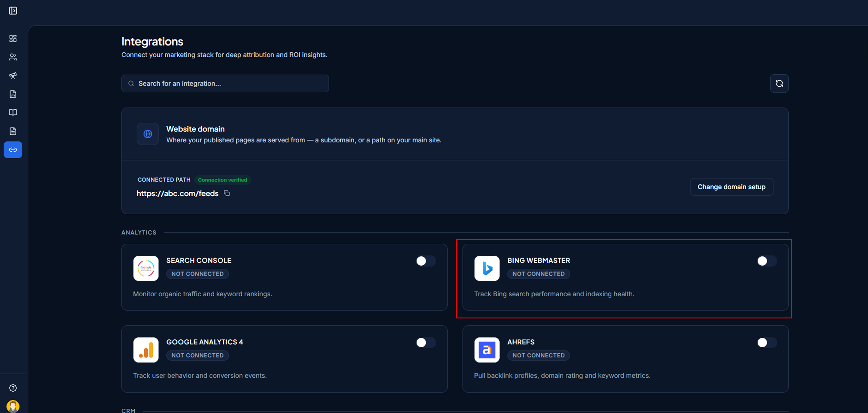Click the Website domain heading
Viewport: 868px width, 413px height.
tap(195, 129)
